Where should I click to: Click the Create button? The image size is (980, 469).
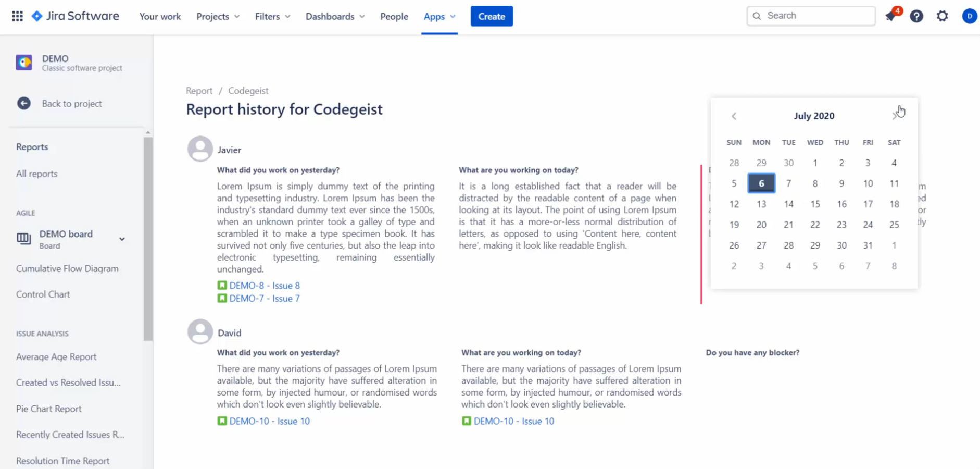[x=492, y=16]
